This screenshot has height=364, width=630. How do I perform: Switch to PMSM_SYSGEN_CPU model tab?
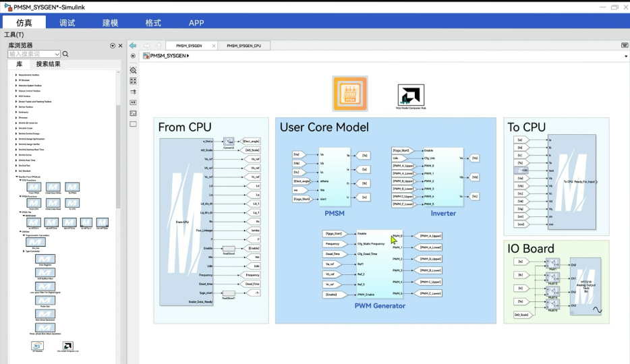click(x=244, y=46)
